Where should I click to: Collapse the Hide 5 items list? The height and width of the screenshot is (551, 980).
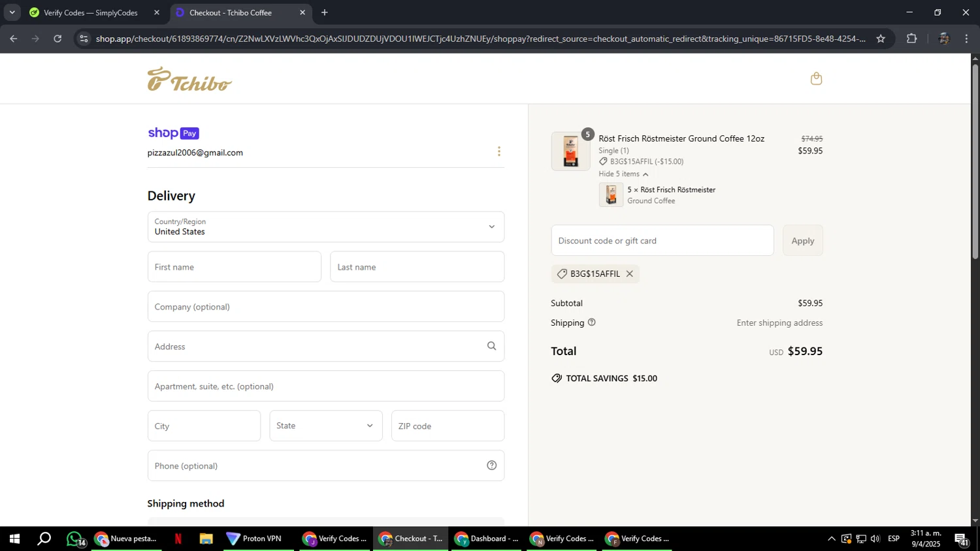coord(623,174)
